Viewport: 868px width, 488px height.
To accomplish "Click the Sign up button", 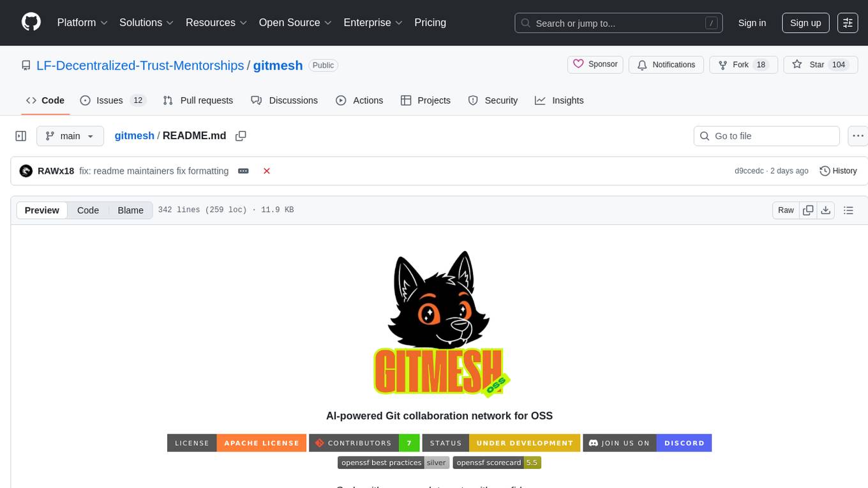I will click(x=805, y=23).
